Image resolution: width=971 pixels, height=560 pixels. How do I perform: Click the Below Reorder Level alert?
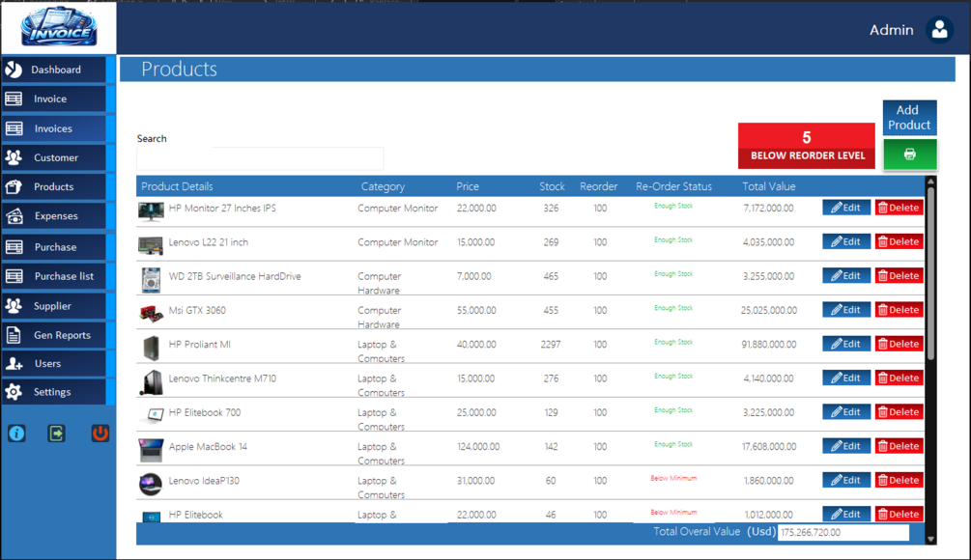(807, 146)
